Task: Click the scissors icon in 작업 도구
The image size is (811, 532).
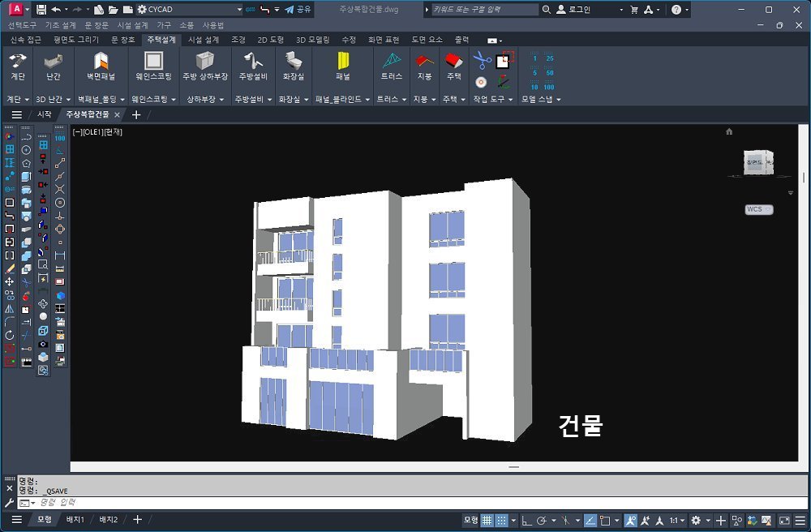Action: 482,59
